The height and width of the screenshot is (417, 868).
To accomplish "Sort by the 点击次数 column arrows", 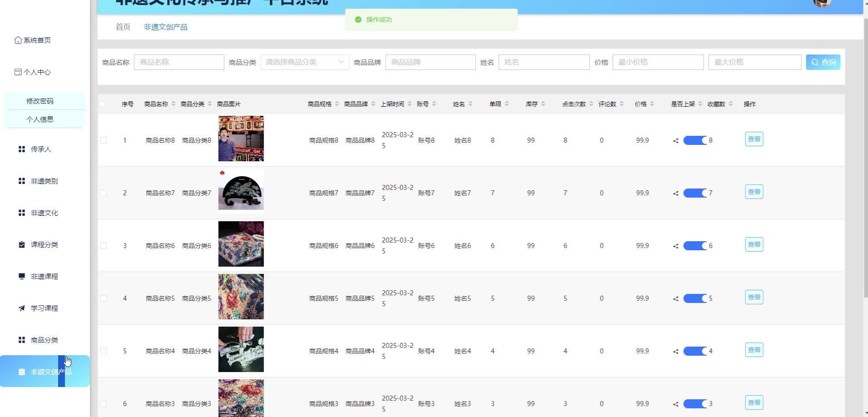I will [591, 104].
